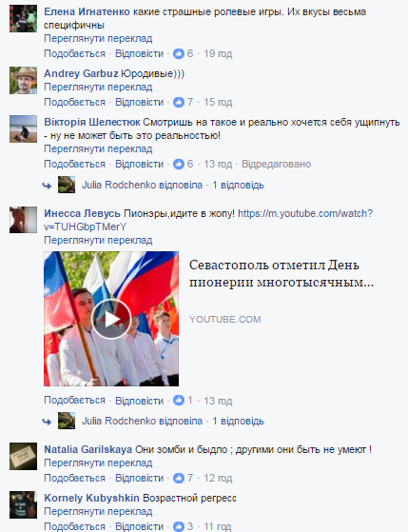The width and height of the screenshot is (408, 532).
Task: Like Natalia Garilskaya's comment via Подобається
Action: pos(74,478)
